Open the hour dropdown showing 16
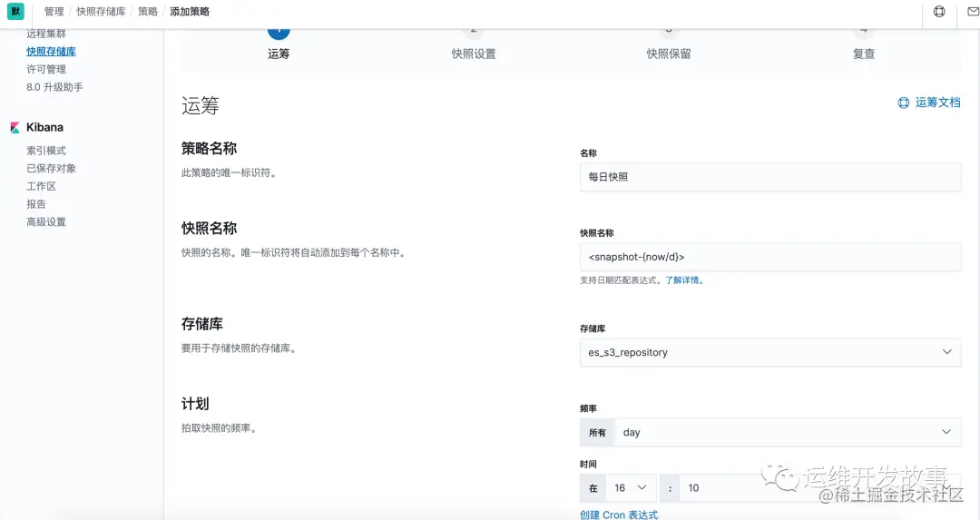Viewport: 980px width, 520px height. click(x=632, y=487)
